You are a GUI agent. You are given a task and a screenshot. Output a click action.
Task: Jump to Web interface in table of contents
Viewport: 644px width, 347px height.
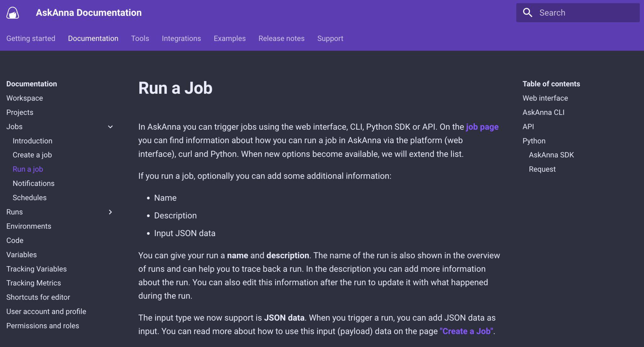point(545,98)
